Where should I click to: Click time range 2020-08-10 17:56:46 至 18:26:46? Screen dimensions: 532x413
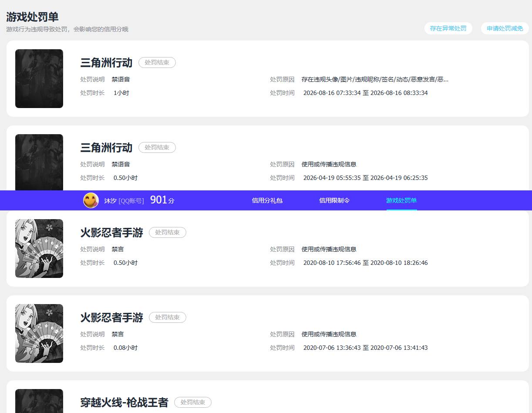pos(365,263)
